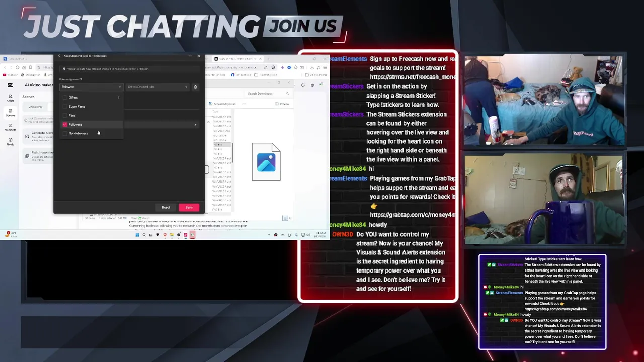Click the Reset button
Image resolution: width=644 pixels, height=362 pixels.
(x=166, y=207)
